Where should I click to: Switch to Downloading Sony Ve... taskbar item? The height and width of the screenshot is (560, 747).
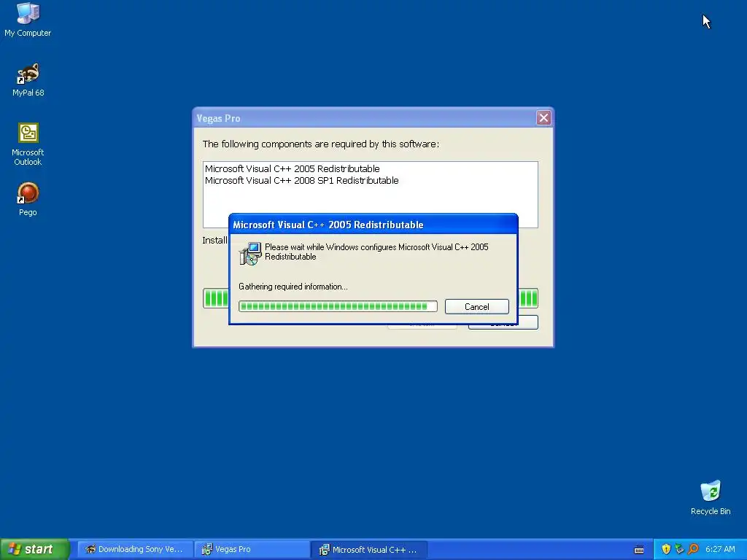[x=135, y=549]
